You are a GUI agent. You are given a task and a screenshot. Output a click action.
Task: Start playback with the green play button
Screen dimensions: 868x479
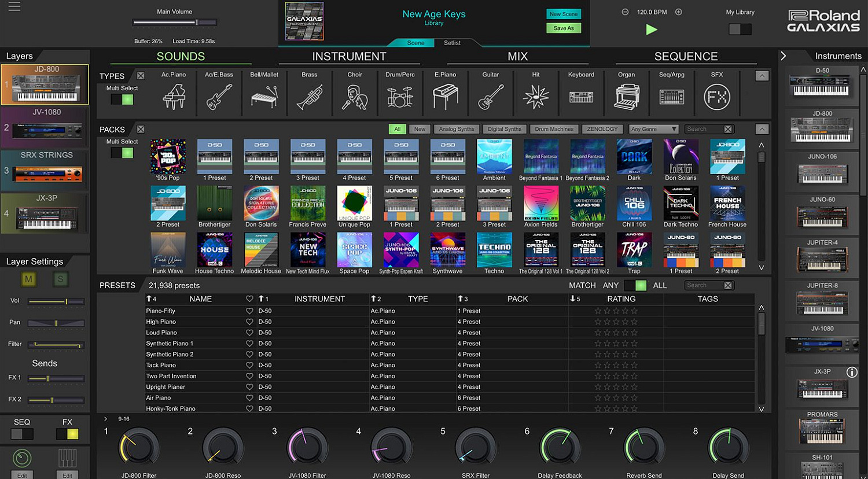[652, 30]
